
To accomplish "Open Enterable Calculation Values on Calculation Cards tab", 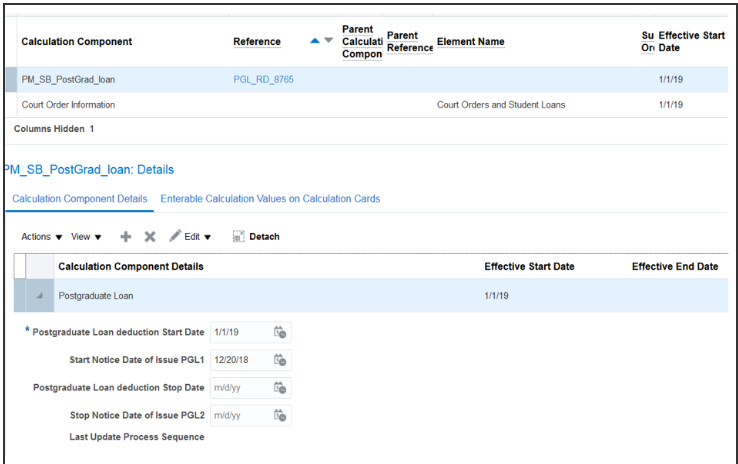I will 270,199.
